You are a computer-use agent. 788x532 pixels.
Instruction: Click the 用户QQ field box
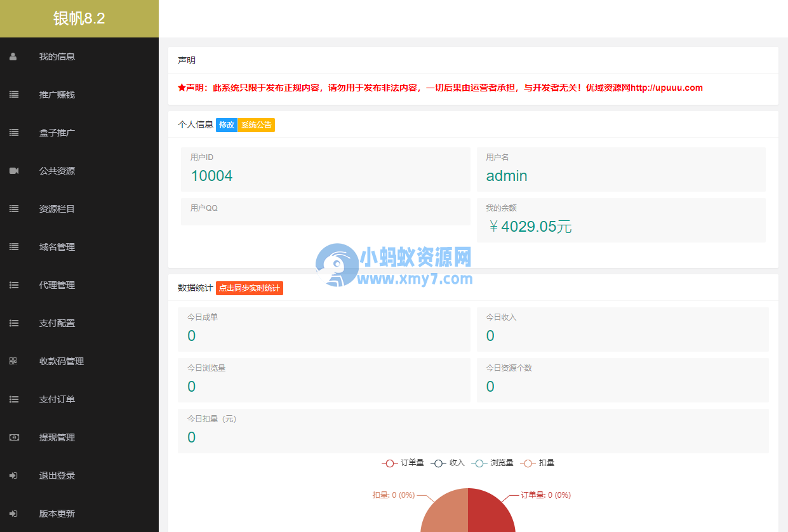326,211
